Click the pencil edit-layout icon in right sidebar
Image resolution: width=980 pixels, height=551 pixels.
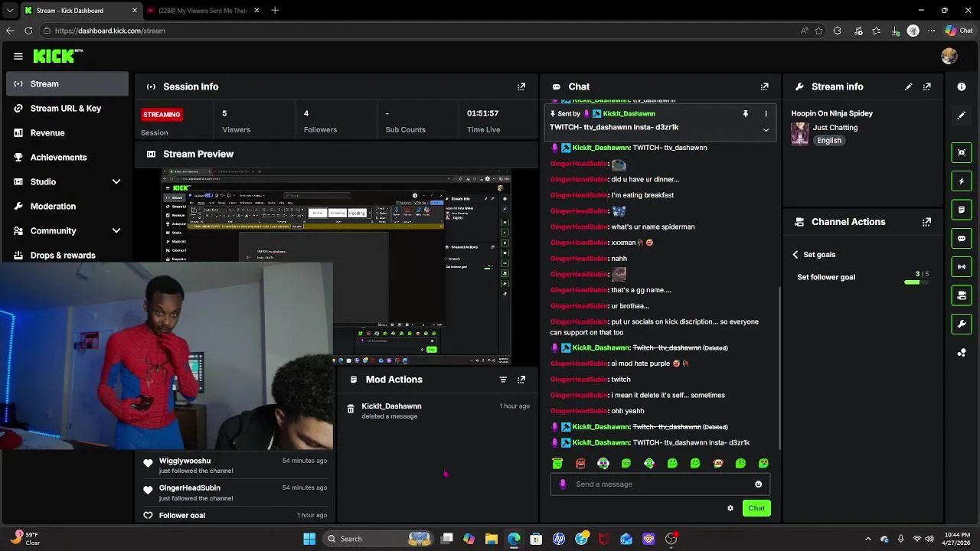(962, 116)
